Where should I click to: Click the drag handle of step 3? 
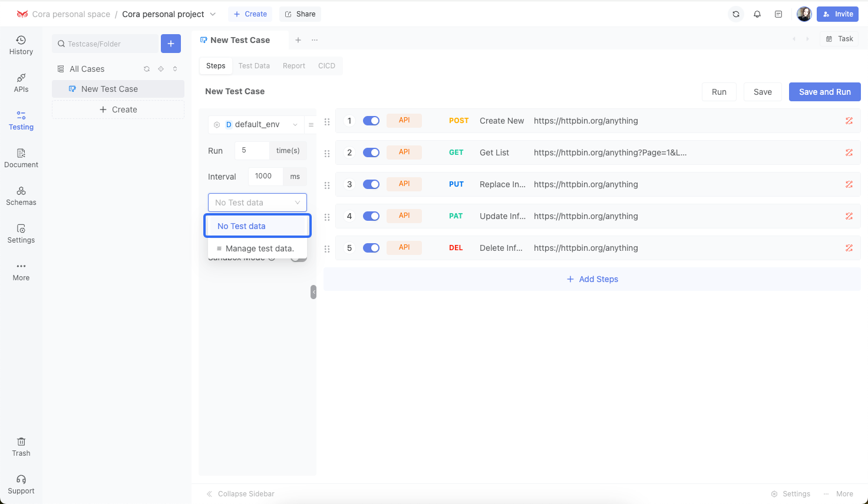327,185
